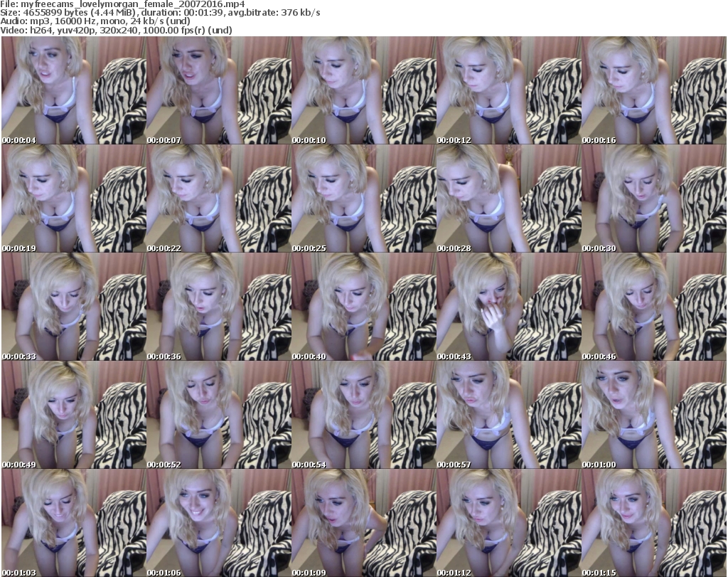Open the thumbnail at 00:00:19

click(x=74, y=198)
